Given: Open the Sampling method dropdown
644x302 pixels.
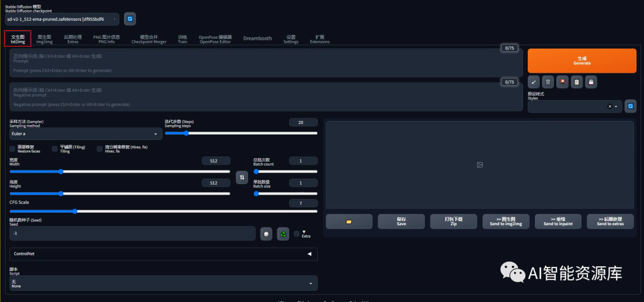Looking at the screenshot, I should 86,134.
